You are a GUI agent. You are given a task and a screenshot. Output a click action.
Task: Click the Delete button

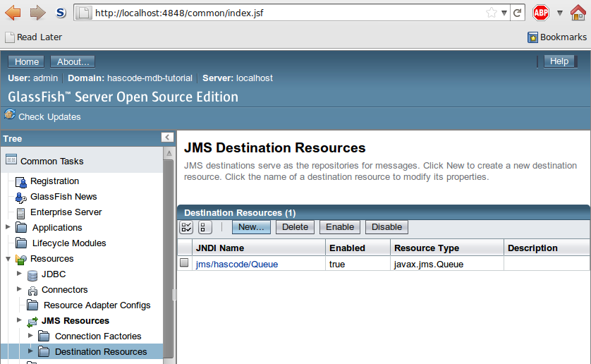click(x=295, y=227)
